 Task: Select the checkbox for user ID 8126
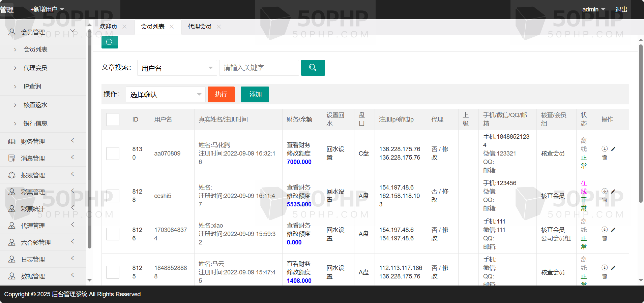[113, 234]
